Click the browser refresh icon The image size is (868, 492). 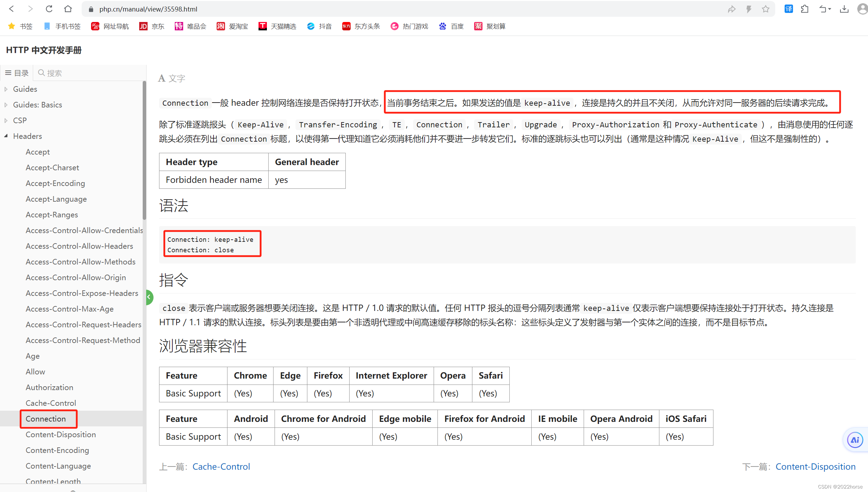pyautogui.click(x=51, y=9)
